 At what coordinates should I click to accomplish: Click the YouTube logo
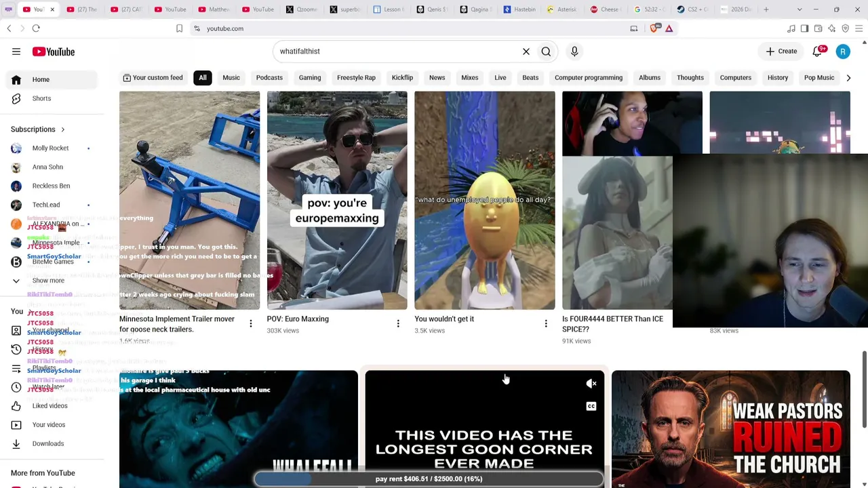point(53,52)
